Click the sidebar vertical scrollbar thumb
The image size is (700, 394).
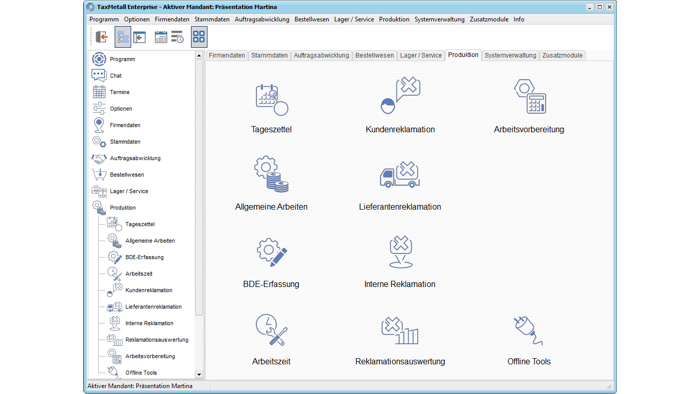[199, 187]
